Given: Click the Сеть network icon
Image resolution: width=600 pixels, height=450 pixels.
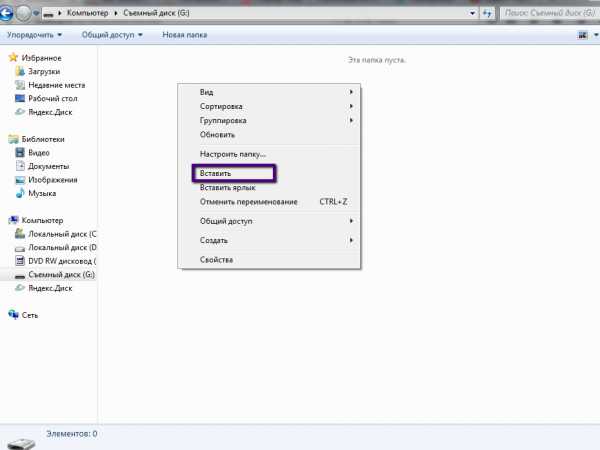Looking at the screenshot, I should [13, 315].
